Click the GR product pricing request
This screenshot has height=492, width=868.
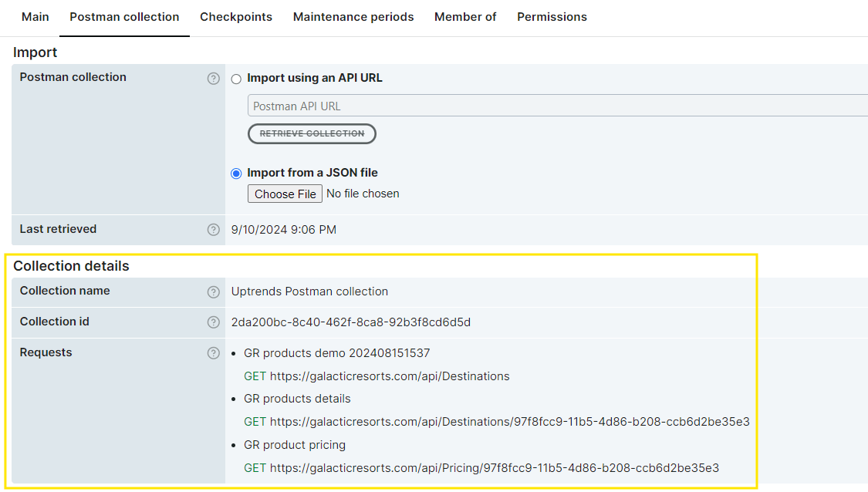pos(295,445)
